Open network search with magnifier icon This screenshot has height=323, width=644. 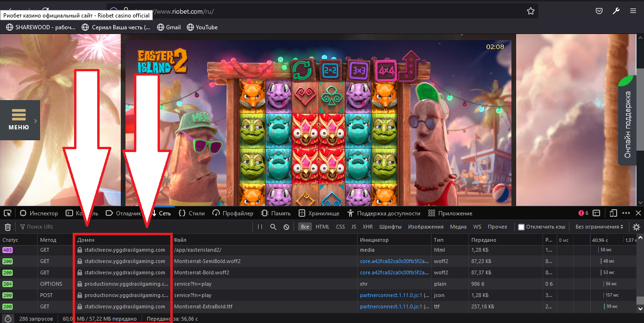coord(273,227)
